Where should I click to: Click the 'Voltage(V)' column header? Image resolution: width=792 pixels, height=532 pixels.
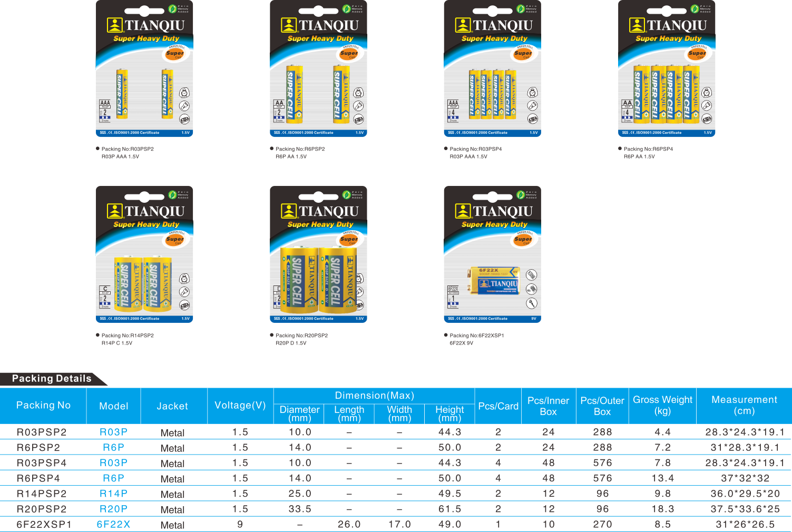tap(240, 405)
